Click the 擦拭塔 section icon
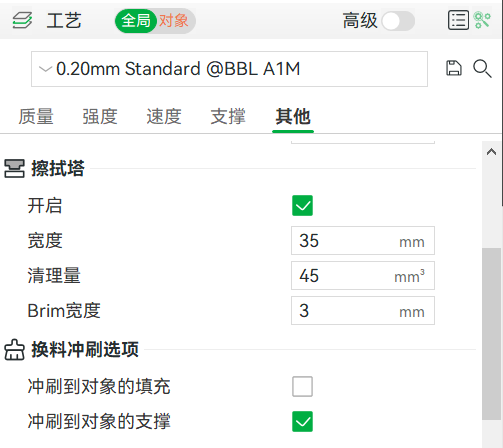 (14, 169)
